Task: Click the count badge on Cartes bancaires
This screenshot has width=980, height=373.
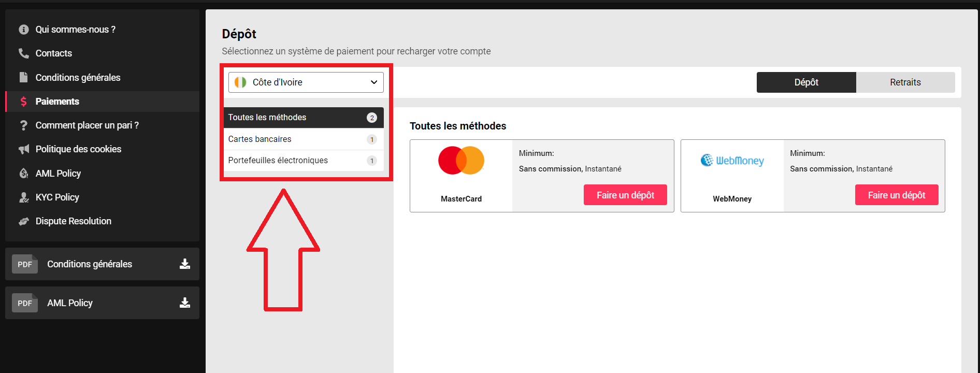Action: tap(372, 139)
